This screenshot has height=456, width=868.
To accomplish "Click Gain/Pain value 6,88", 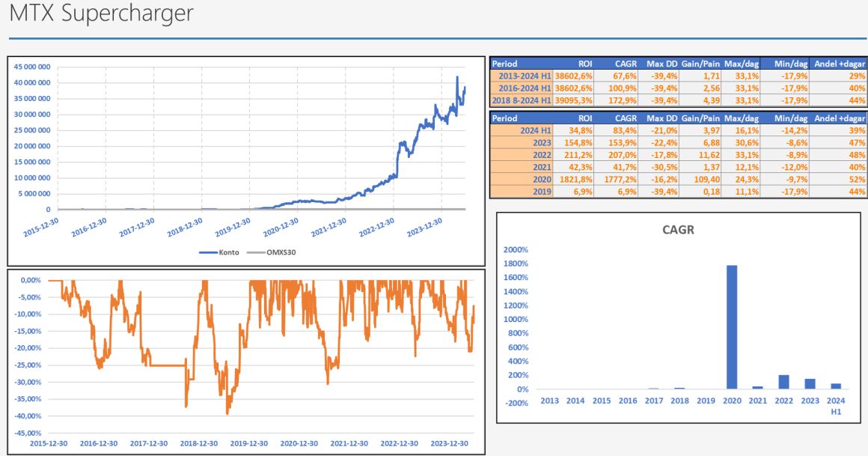I will tap(712, 142).
